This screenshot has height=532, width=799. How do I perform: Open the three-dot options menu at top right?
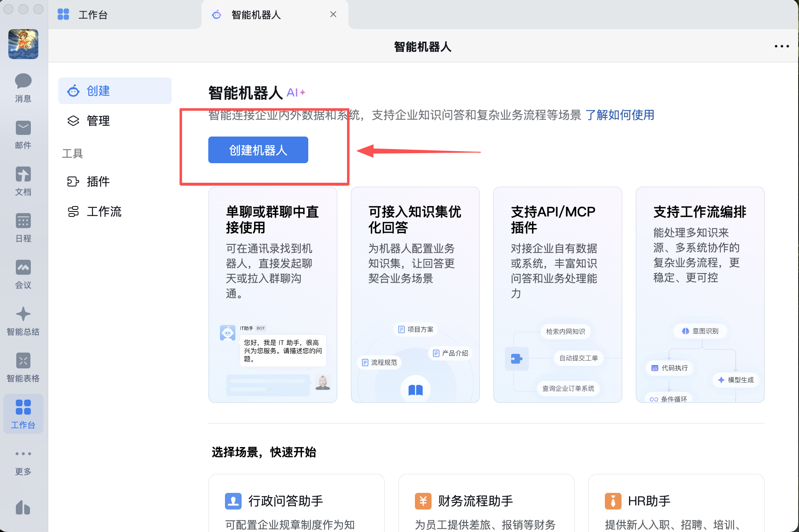click(782, 46)
